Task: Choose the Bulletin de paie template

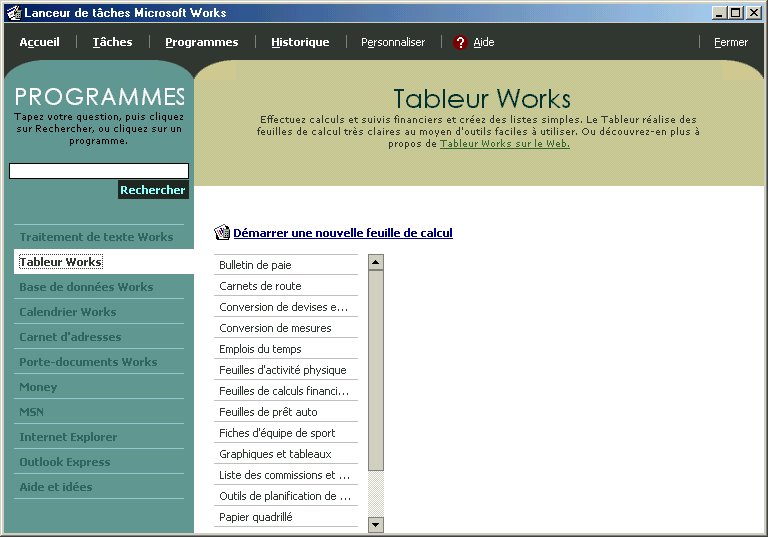Action: (286, 265)
